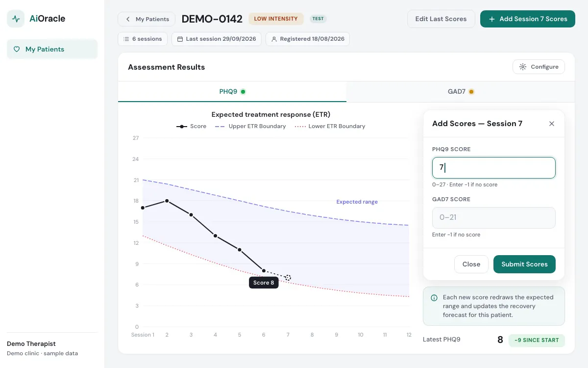Click the Last session 29/09/2026 chip
588x368 pixels.
[217, 39]
